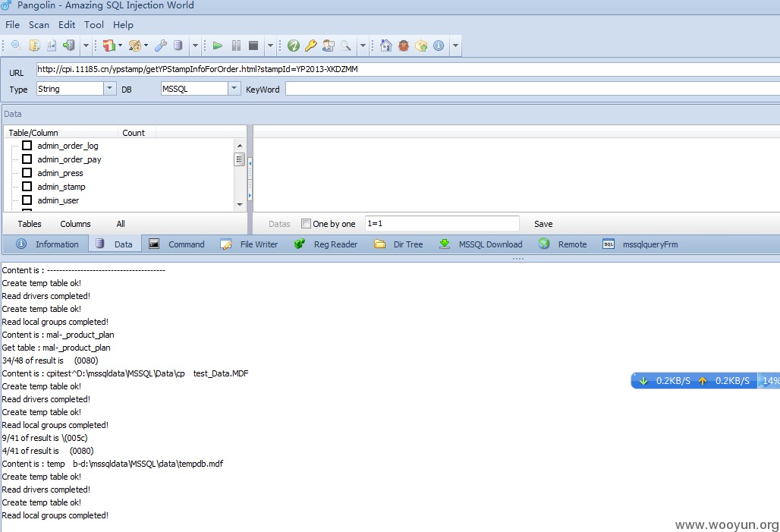Click the paint palette theme icon
Screen dimensions: 780x532
point(135,46)
